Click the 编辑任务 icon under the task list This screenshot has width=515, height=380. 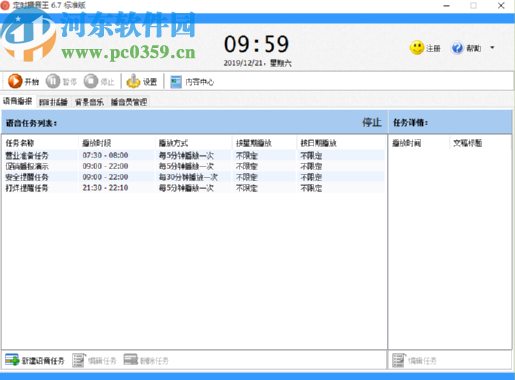pyautogui.click(x=79, y=360)
